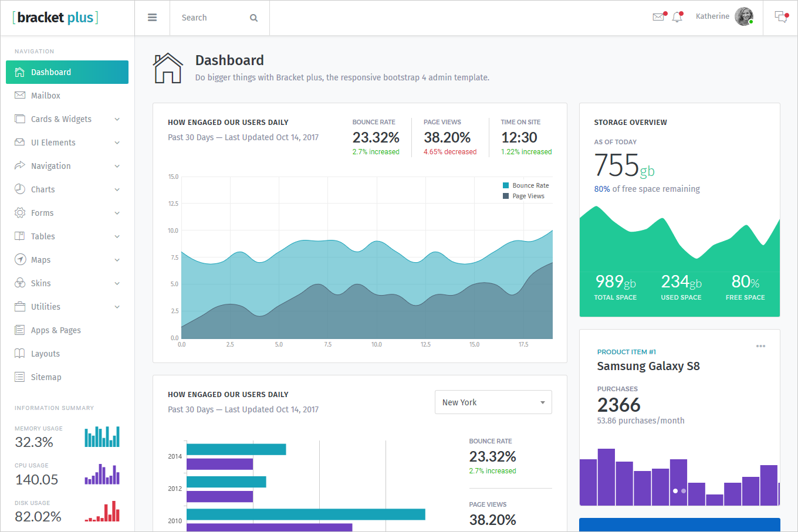Click the three-dot menu on product card
Viewport: 798px width, 532px height.
coord(760,346)
